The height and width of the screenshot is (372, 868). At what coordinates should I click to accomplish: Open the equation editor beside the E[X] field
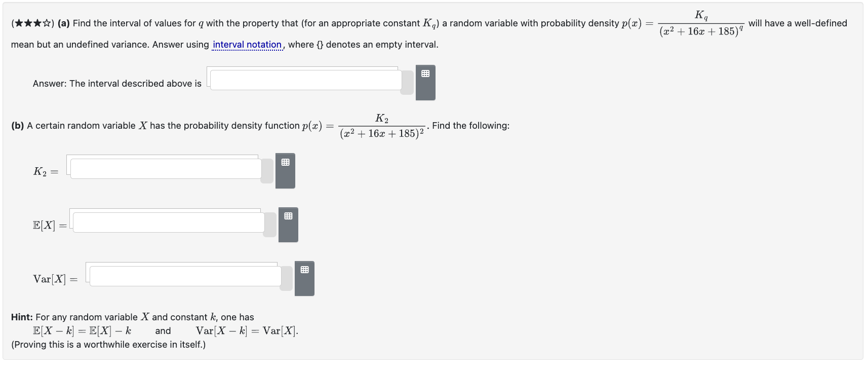(289, 225)
